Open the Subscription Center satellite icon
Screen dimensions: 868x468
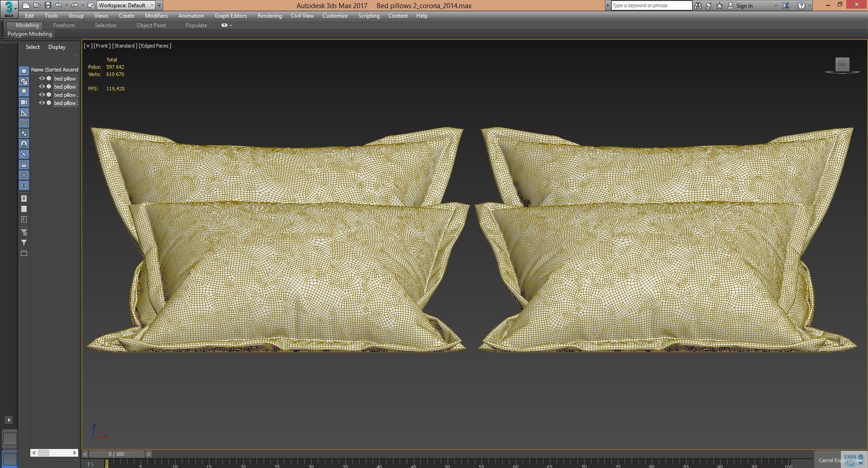click(x=709, y=5)
